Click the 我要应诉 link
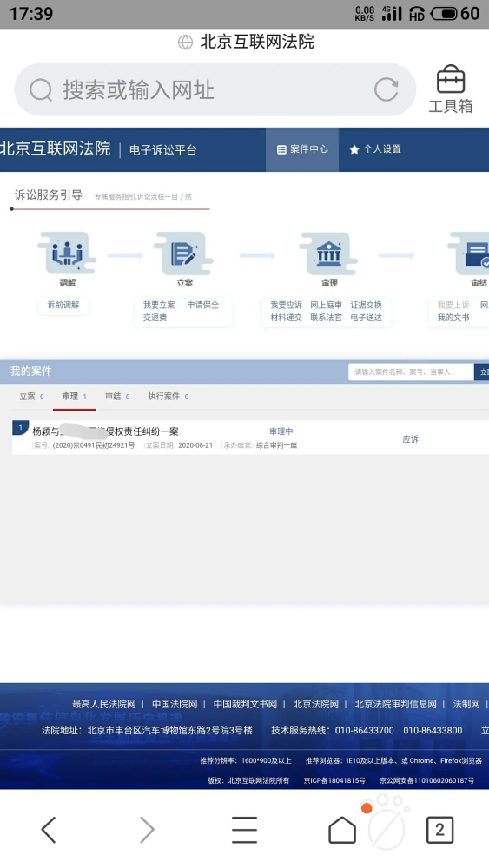The height and width of the screenshot is (868, 489). pos(287,305)
